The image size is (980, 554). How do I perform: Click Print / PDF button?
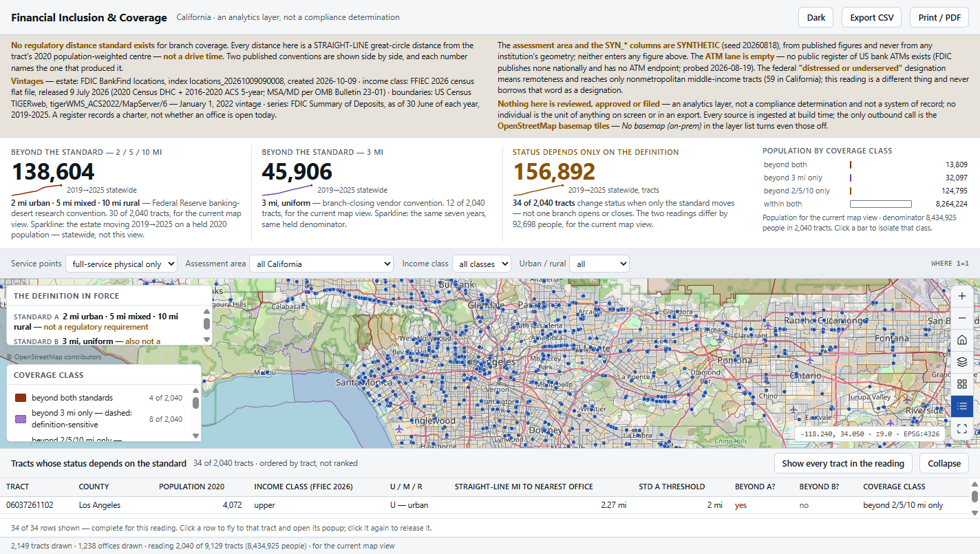[x=939, y=17]
